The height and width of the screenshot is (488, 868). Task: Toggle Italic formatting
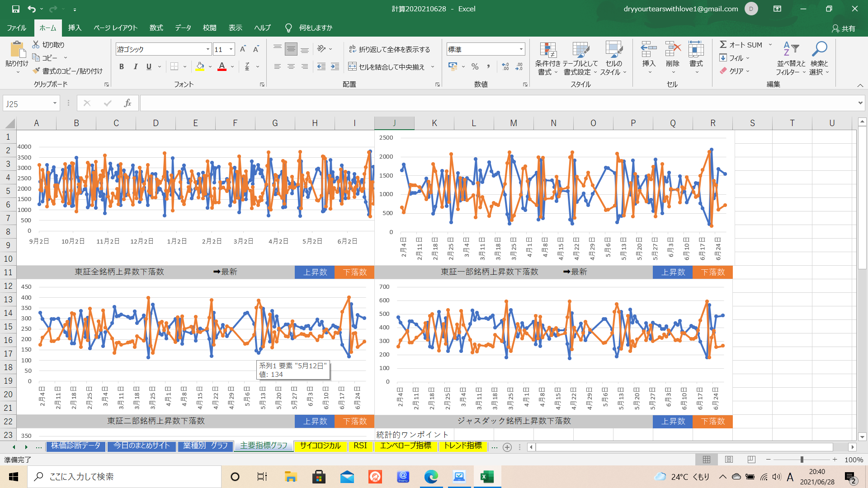tap(135, 67)
